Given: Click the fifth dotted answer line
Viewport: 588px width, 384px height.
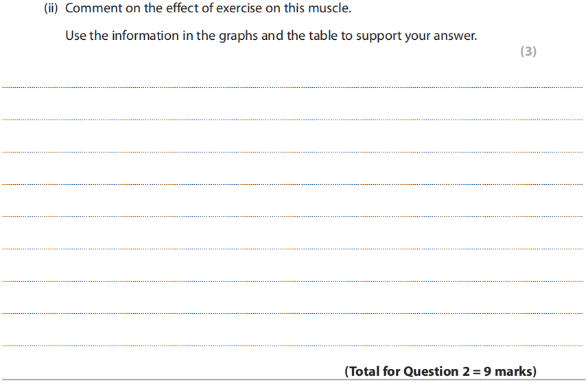Looking at the screenshot, I should coord(292,216).
